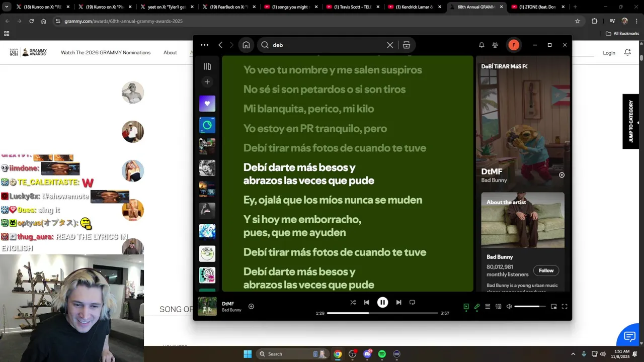Toggle Now Playing view button
Image resolution: width=644 pixels, height=362 pixels.
[x=466, y=306]
